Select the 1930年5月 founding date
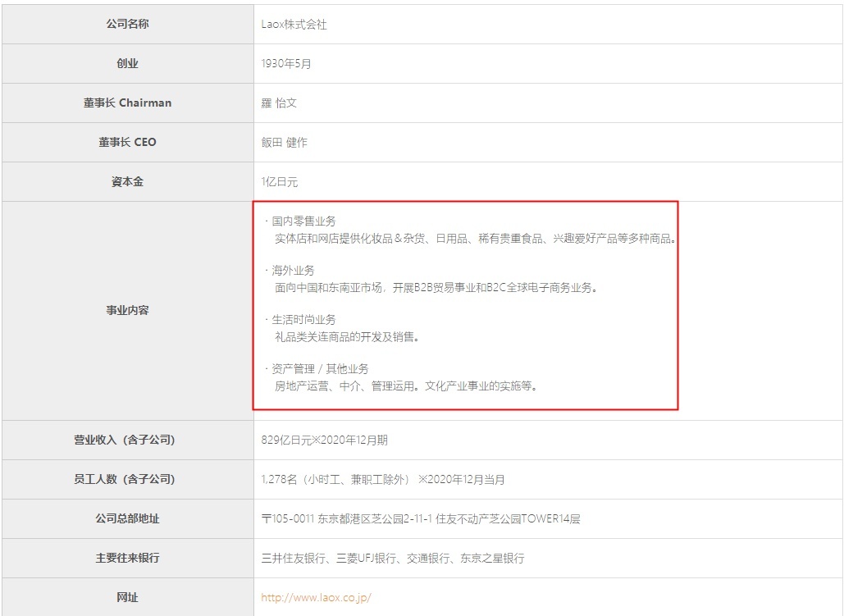Viewport: 844px width, 616px height. tap(286, 63)
